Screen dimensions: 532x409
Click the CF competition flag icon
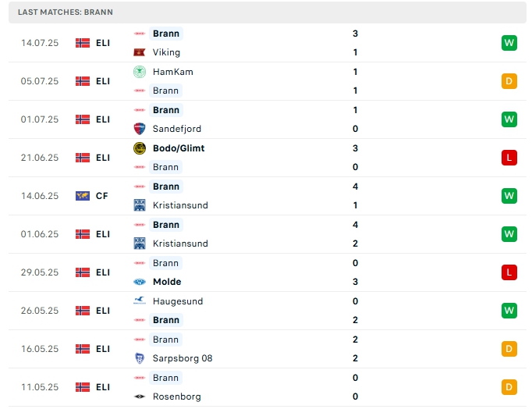click(83, 196)
